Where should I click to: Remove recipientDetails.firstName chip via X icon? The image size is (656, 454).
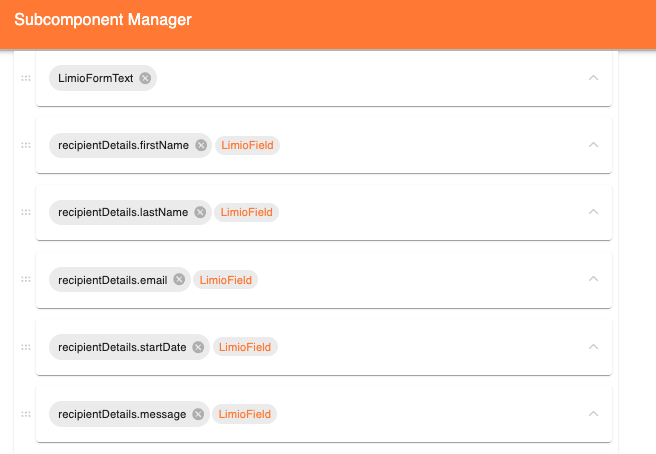pyautogui.click(x=201, y=145)
